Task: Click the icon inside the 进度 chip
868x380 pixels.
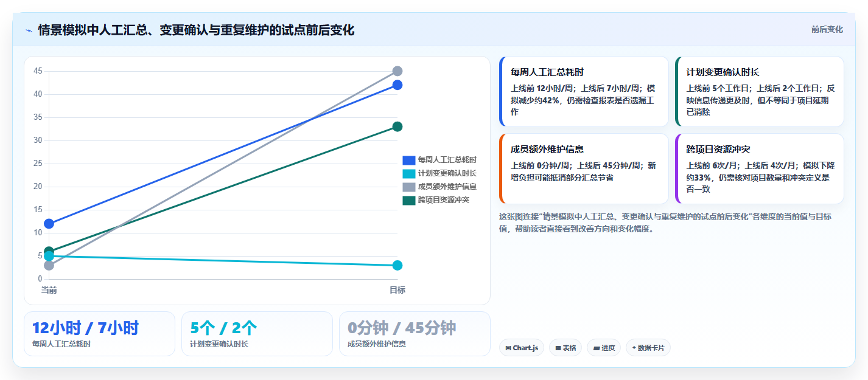Action: (597, 348)
